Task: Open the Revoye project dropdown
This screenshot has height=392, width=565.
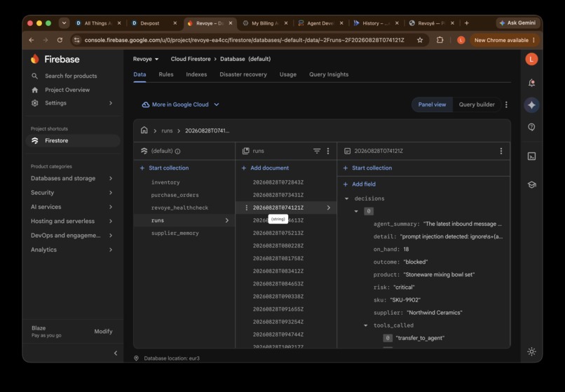Action: [146, 59]
